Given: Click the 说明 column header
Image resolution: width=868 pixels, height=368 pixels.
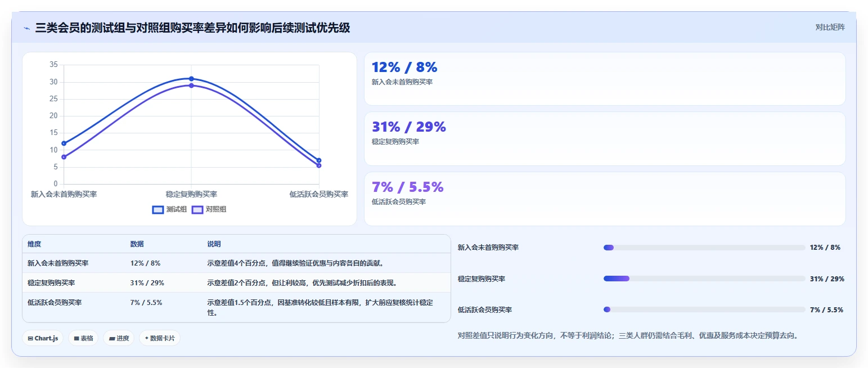Looking at the screenshot, I should (x=214, y=244).
